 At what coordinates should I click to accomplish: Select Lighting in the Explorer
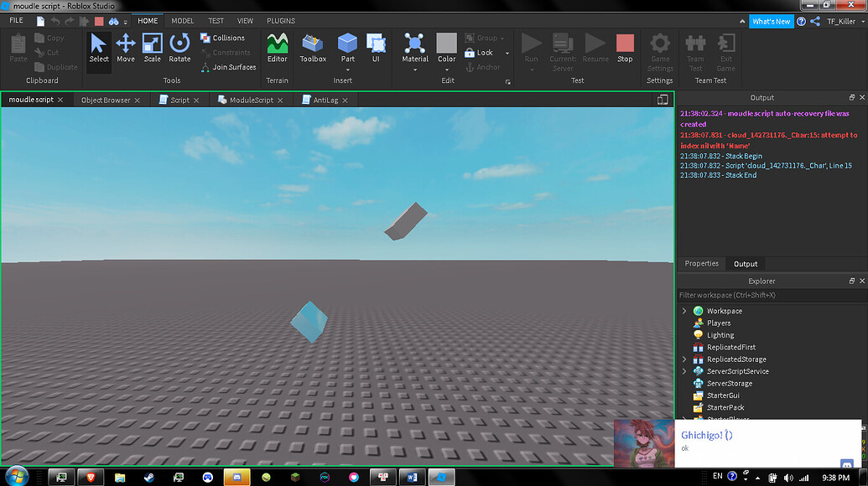coord(720,335)
